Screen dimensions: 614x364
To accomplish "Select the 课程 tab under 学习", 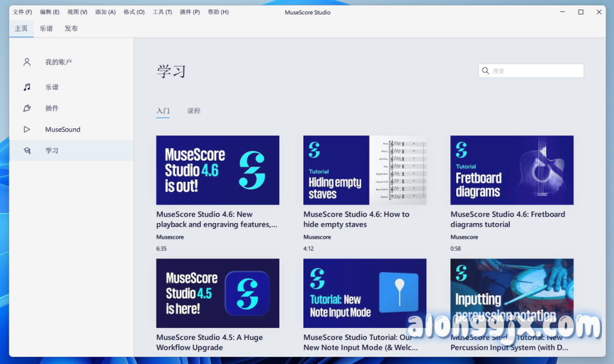I will (194, 111).
